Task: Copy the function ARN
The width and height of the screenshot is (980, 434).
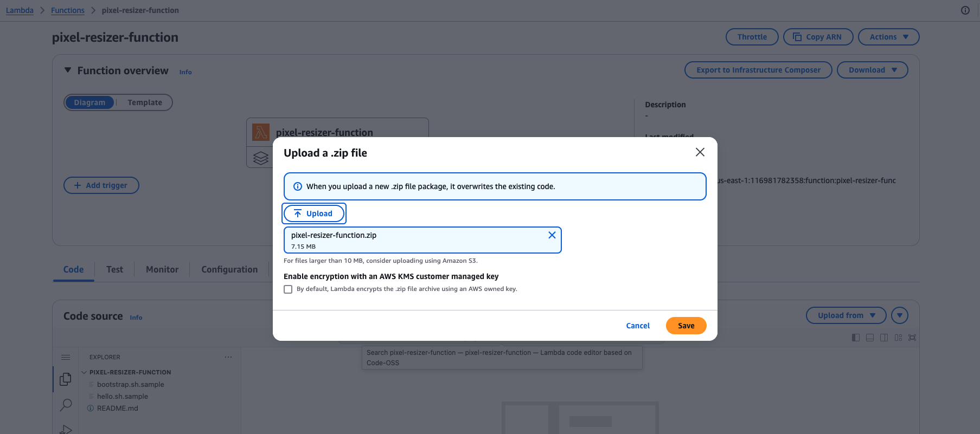Action: tap(818, 37)
